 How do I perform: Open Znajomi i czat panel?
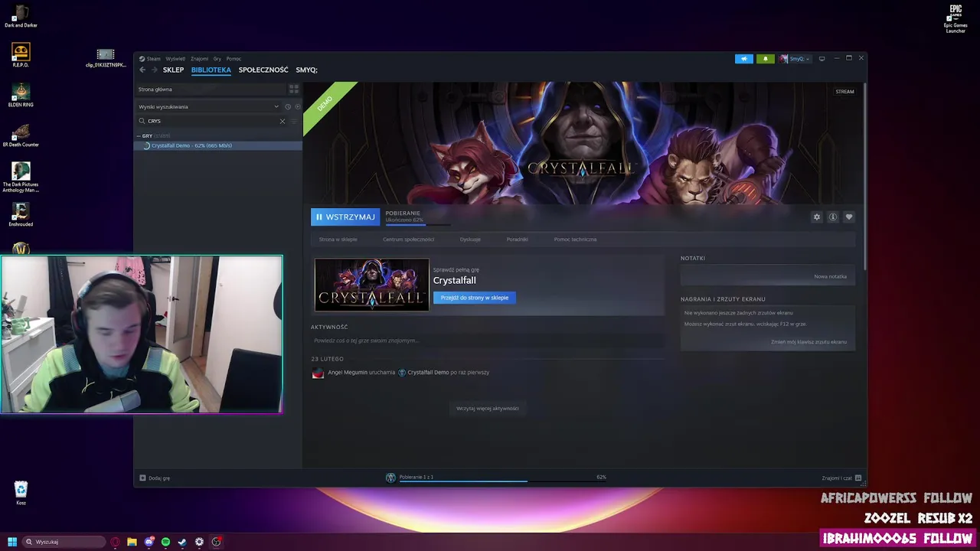point(841,478)
